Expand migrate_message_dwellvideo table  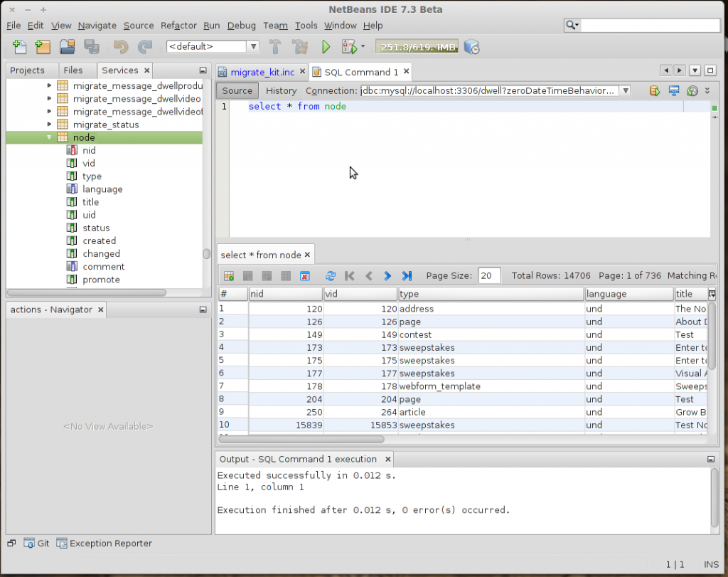pyautogui.click(x=49, y=98)
